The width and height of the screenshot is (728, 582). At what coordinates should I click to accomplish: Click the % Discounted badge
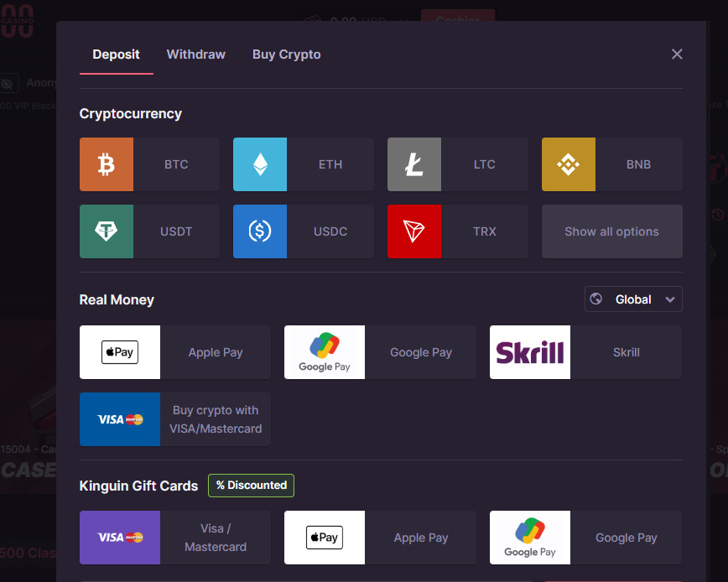[251, 486]
